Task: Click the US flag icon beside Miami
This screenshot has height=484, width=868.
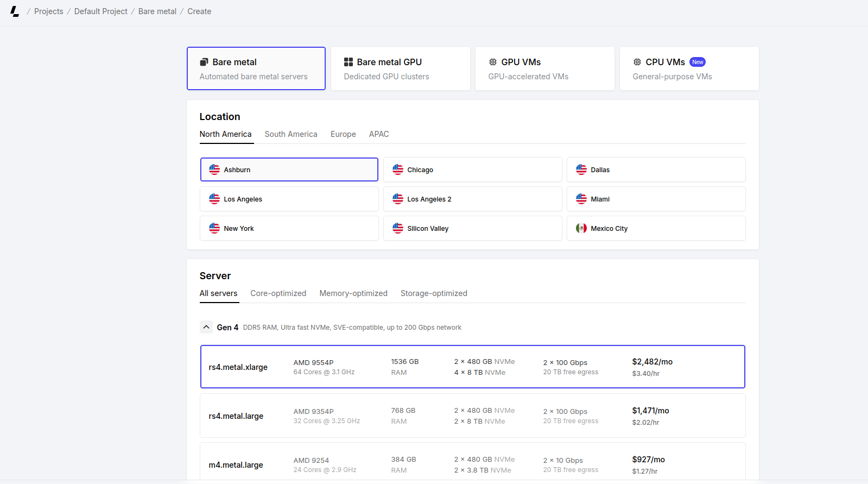Action: (x=581, y=199)
